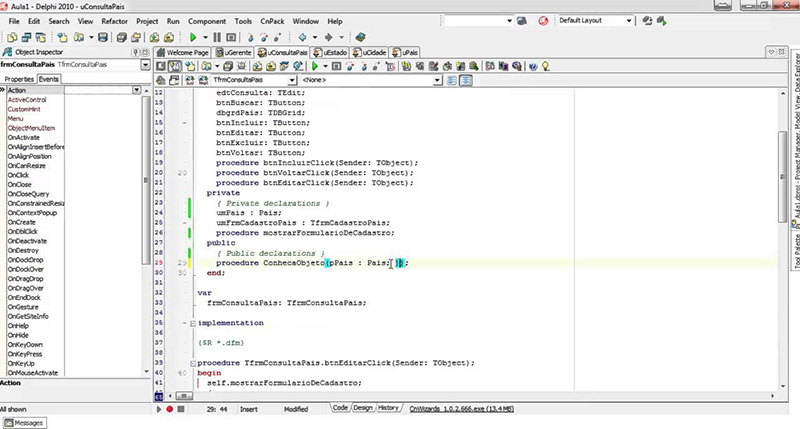
Task: Expand the TfrmConsultaPais class dropdown
Action: coord(291,80)
